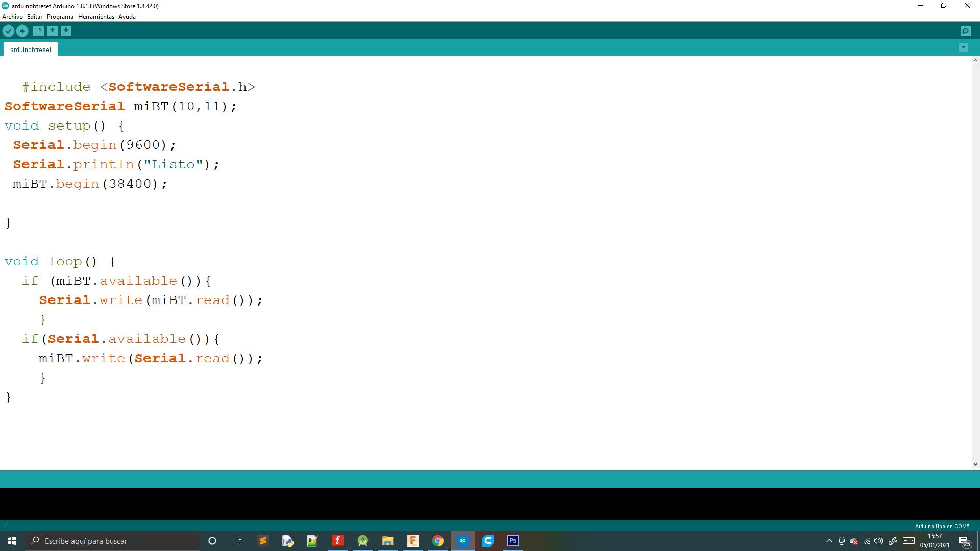Open Photoshop from the taskbar
This screenshot has width=980, height=551.
point(512,541)
